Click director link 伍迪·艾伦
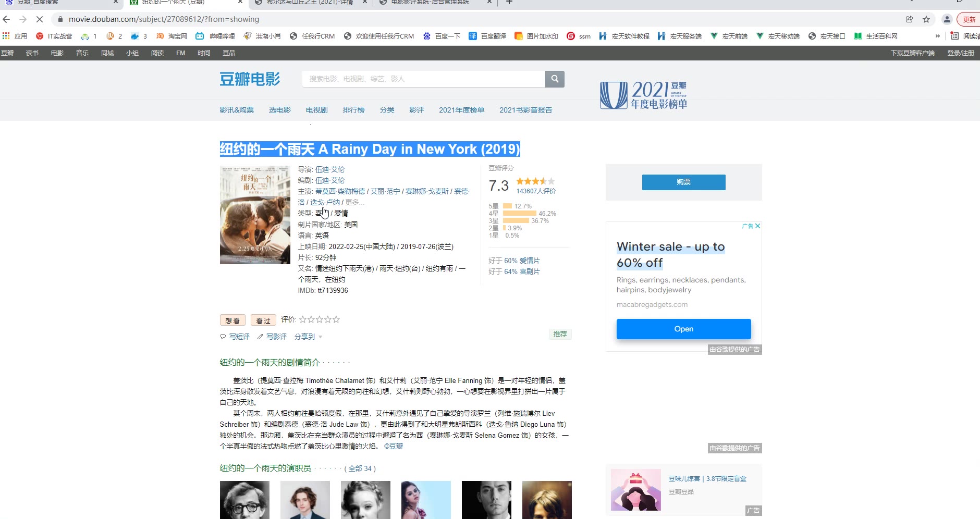 330,169
